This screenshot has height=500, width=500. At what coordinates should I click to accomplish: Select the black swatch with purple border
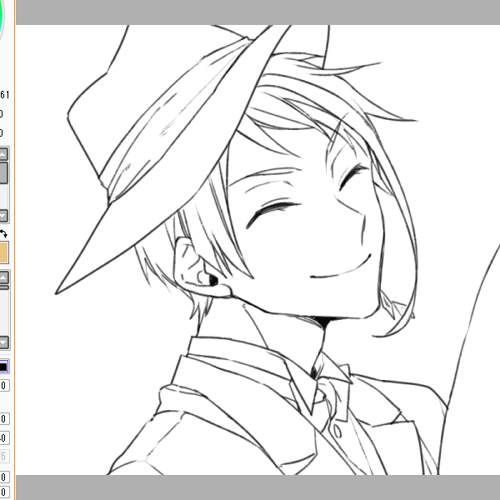[3, 367]
